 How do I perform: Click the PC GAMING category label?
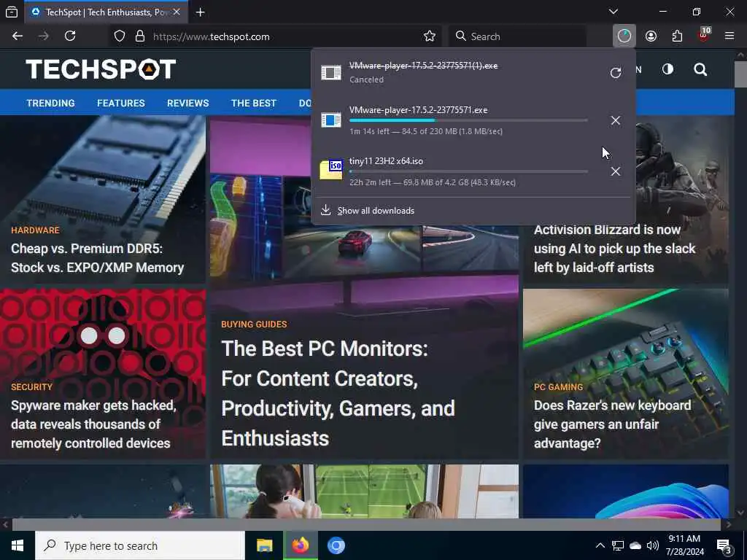point(558,386)
